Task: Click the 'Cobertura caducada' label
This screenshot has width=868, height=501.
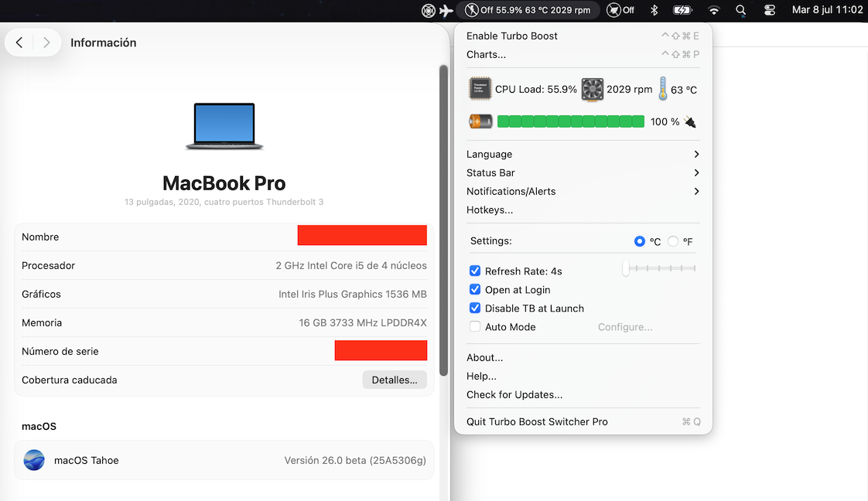Action: [x=70, y=380]
